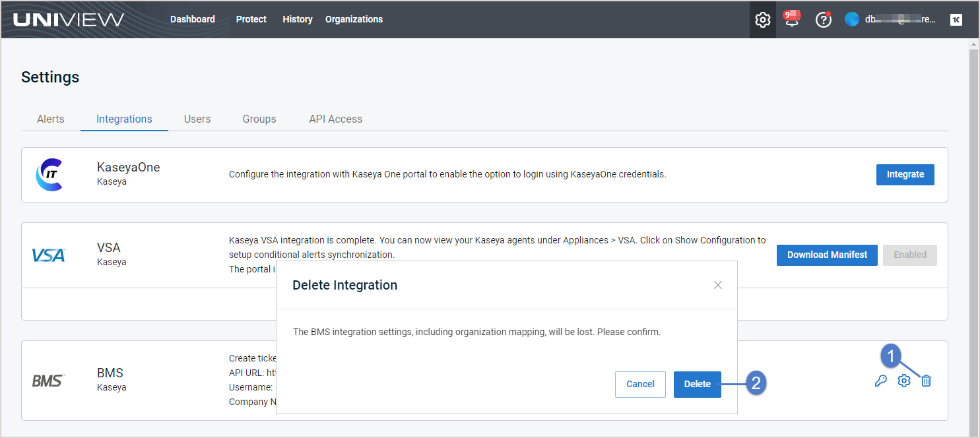Click the Delete Integration dialog title
The width and height of the screenshot is (980, 438).
[344, 285]
